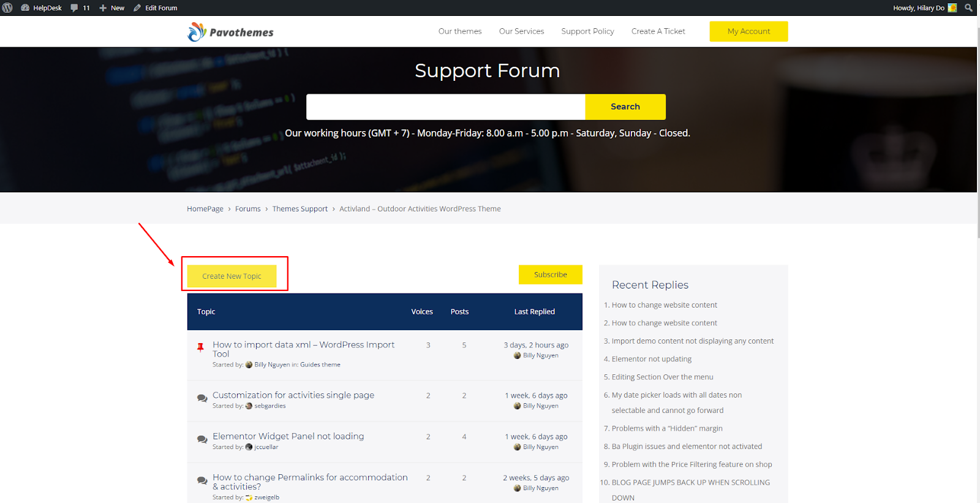This screenshot has height=503, width=980.
Task: Open Hilary Do's avatar image
Action: click(952, 8)
